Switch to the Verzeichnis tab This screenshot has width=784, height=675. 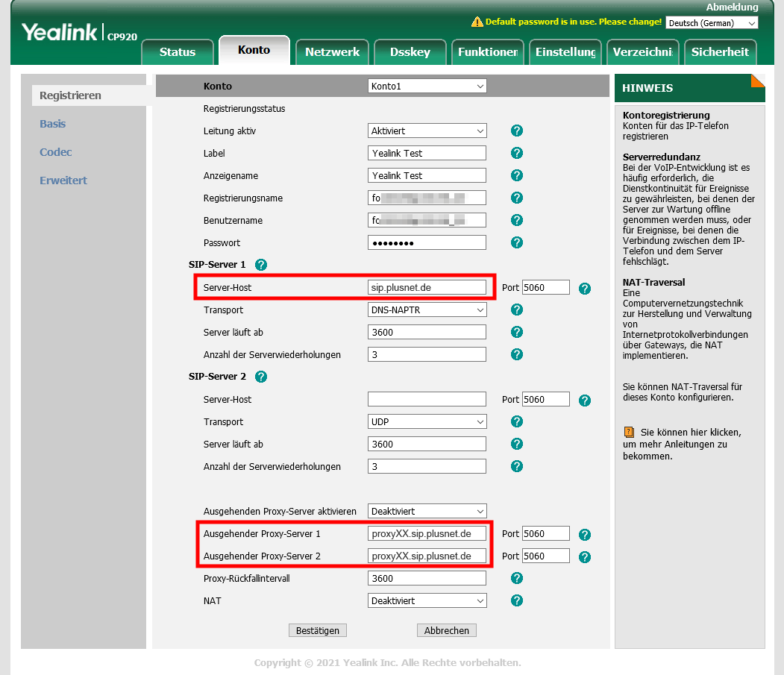[x=643, y=52]
